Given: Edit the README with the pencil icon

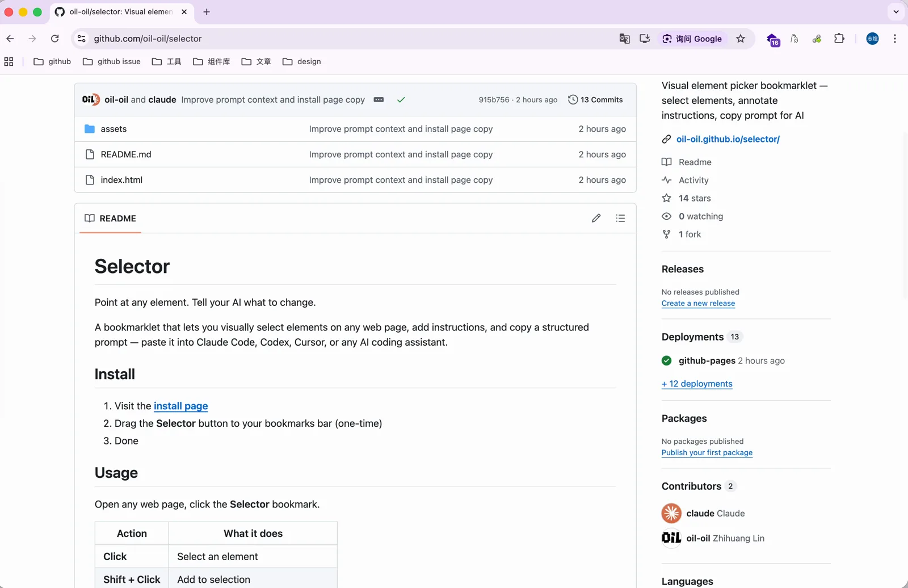Looking at the screenshot, I should [x=596, y=218].
